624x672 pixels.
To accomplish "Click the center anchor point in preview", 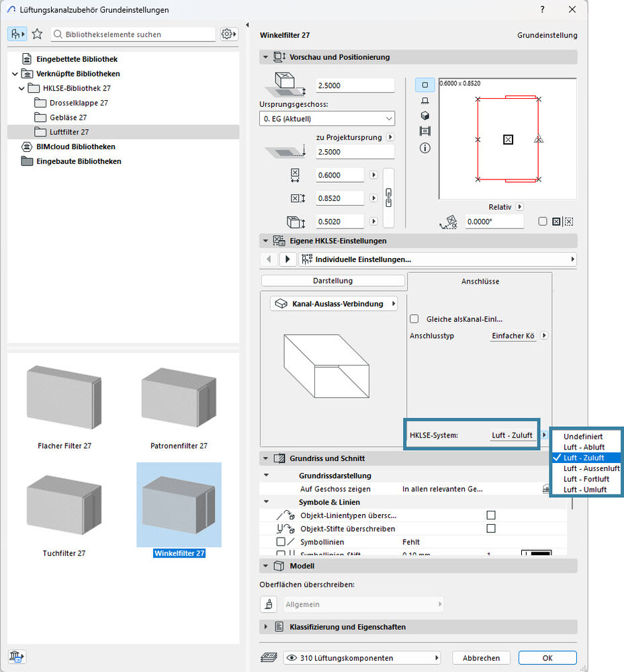I will 508,140.
